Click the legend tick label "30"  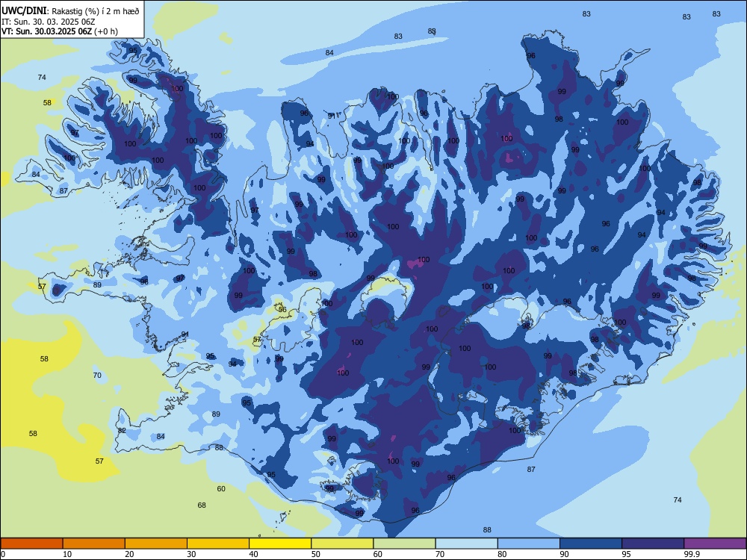191,554
